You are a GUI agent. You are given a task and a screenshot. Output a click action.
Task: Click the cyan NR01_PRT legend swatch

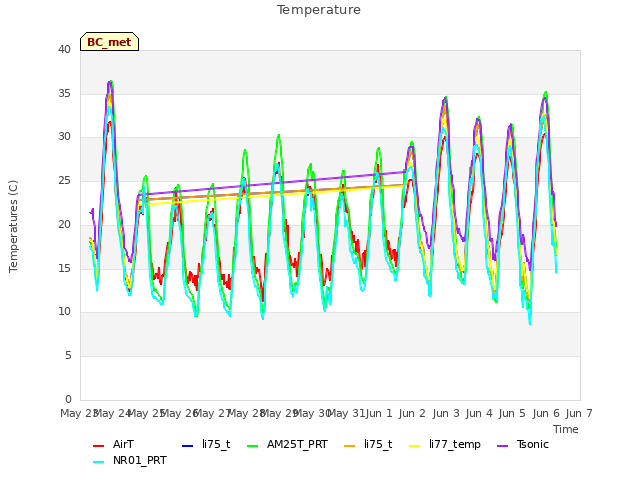point(98,462)
